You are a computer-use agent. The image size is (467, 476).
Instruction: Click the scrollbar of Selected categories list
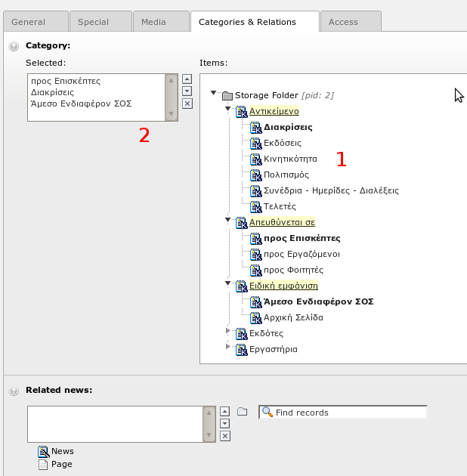pyautogui.click(x=172, y=97)
